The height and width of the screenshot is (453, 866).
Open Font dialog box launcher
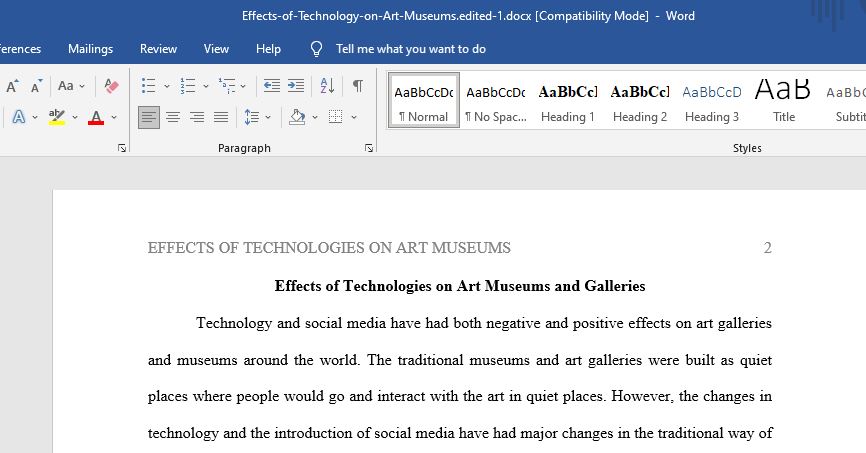click(x=122, y=148)
